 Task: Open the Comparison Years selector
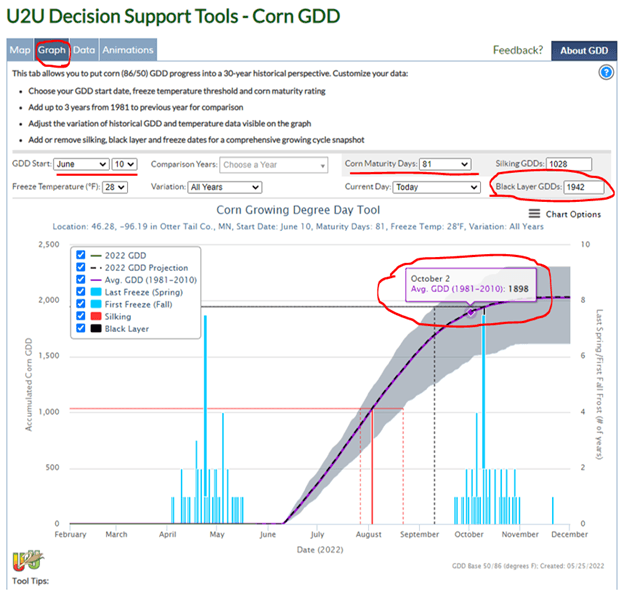[x=274, y=164]
